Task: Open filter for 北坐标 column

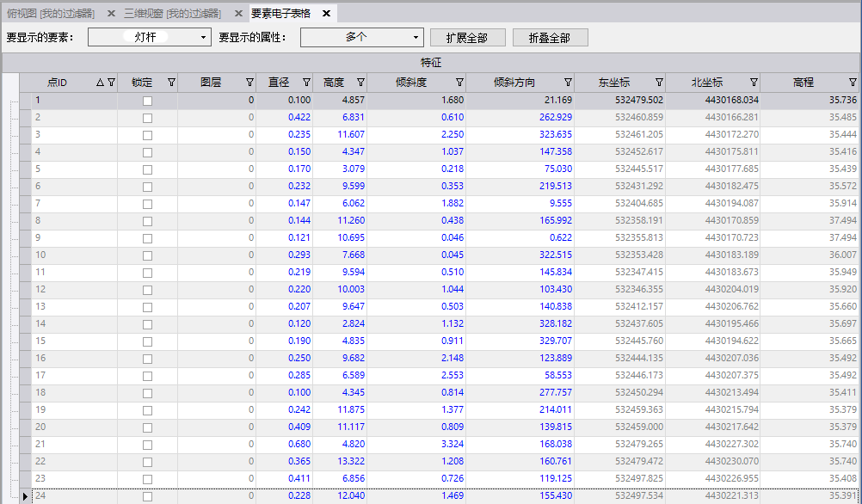Action: pos(754,83)
